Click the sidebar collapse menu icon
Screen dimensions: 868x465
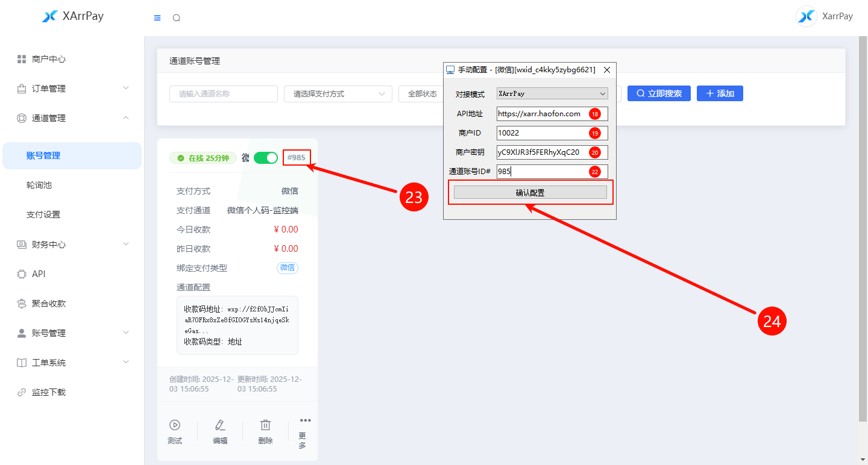[157, 18]
